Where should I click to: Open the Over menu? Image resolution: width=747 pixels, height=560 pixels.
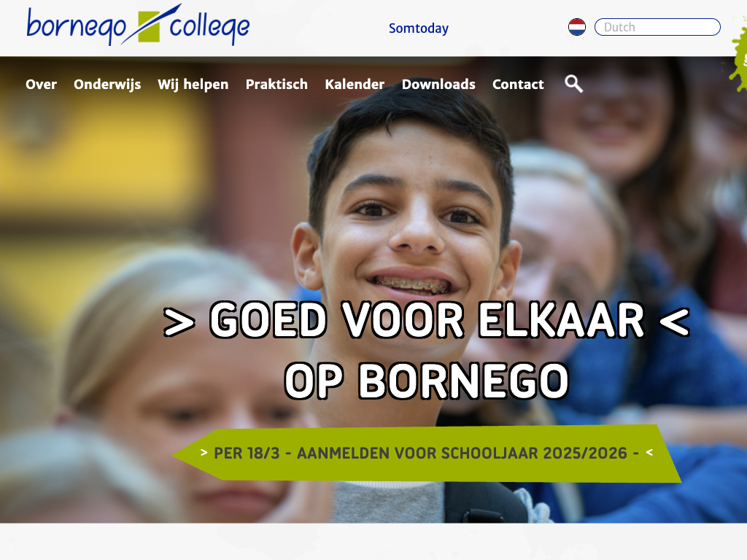(x=41, y=85)
